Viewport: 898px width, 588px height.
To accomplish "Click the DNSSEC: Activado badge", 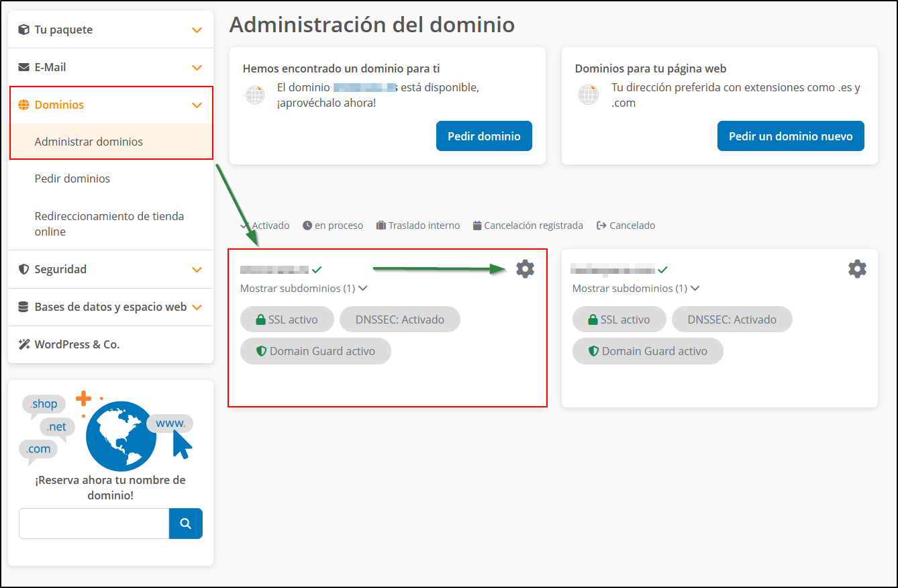I will (x=399, y=319).
